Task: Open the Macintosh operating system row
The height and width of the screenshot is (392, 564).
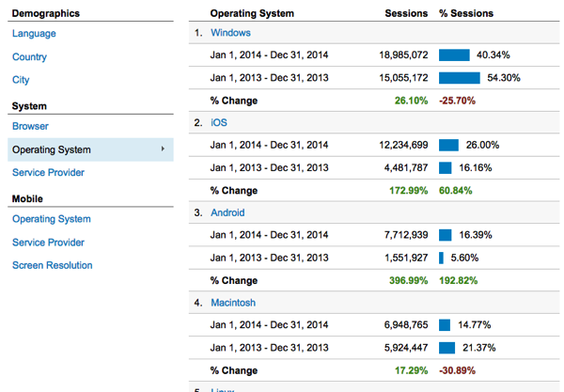Action: click(x=233, y=303)
